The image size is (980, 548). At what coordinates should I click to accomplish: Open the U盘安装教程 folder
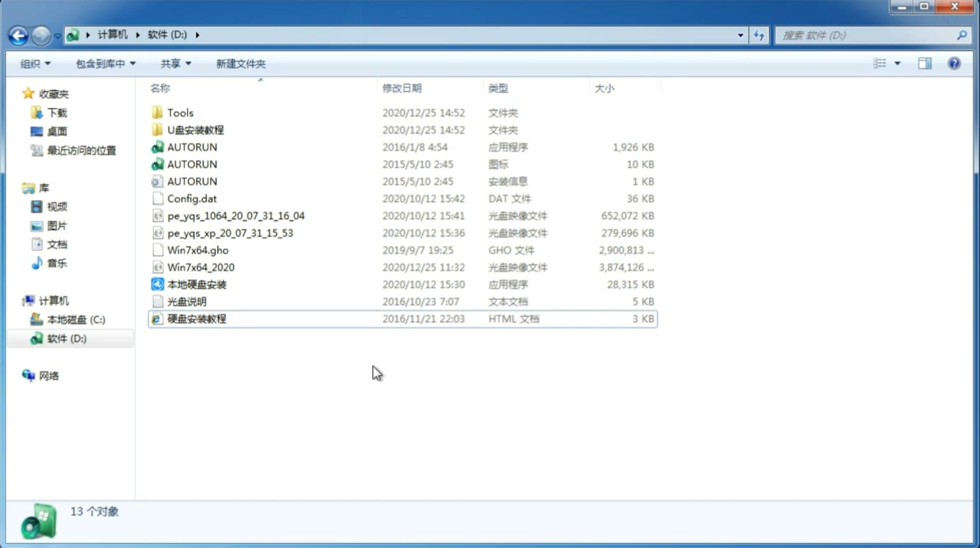coord(196,129)
